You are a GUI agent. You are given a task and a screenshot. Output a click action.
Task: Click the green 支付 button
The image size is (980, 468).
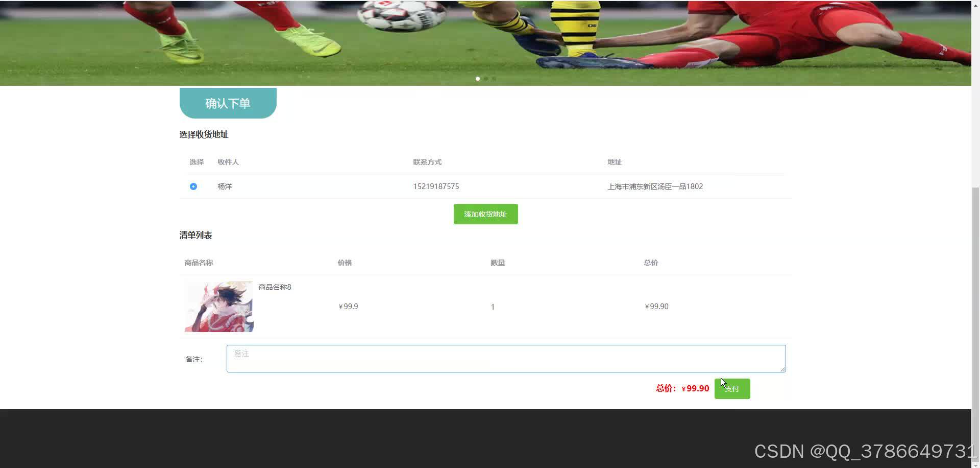click(732, 389)
